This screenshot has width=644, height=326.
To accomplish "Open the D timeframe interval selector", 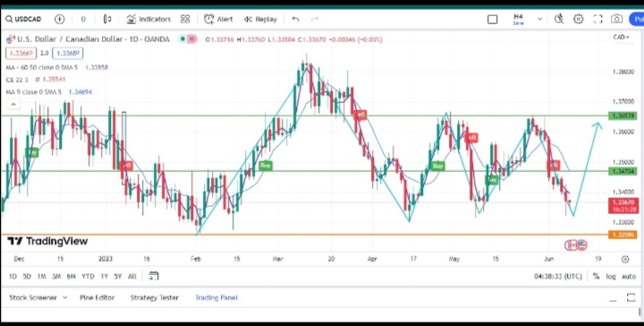I will (83, 20).
